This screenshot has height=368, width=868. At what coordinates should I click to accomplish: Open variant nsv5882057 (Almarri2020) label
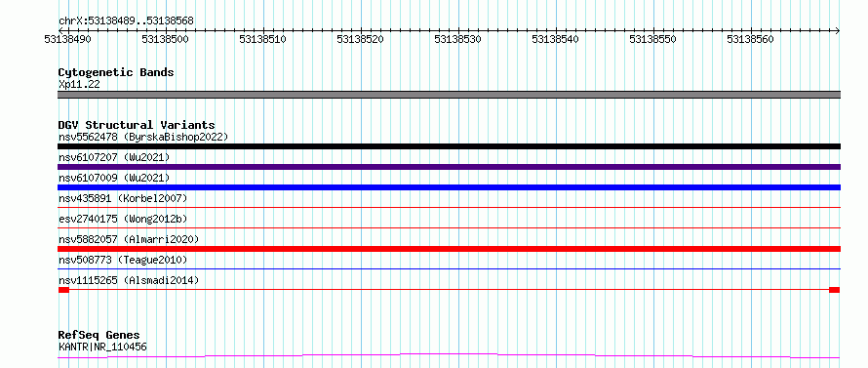[129, 239]
